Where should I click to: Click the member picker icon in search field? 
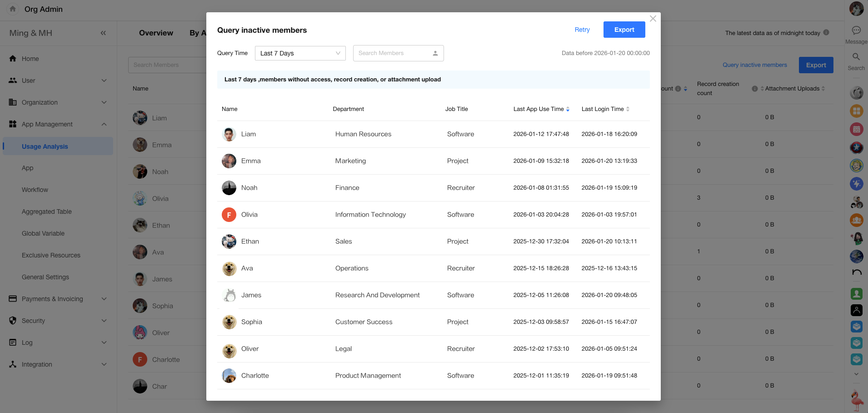(435, 53)
